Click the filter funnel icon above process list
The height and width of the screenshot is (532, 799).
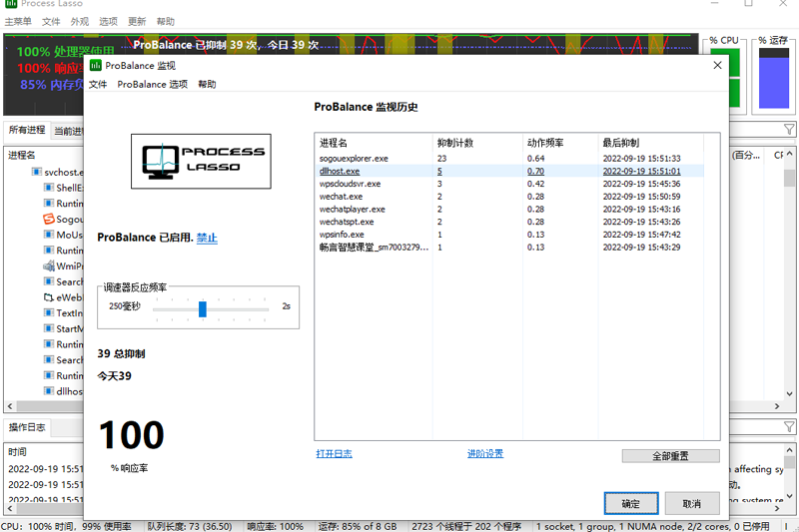click(x=789, y=130)
